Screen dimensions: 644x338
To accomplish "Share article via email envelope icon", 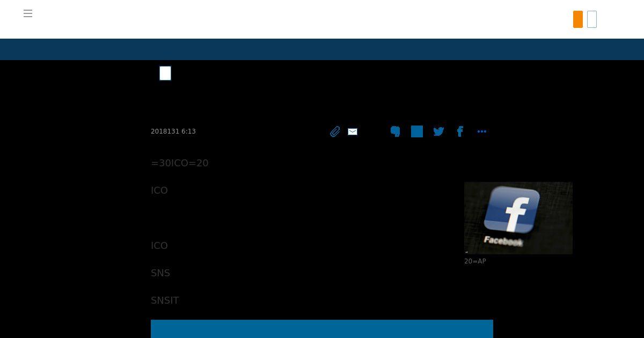I will (353, 131).
